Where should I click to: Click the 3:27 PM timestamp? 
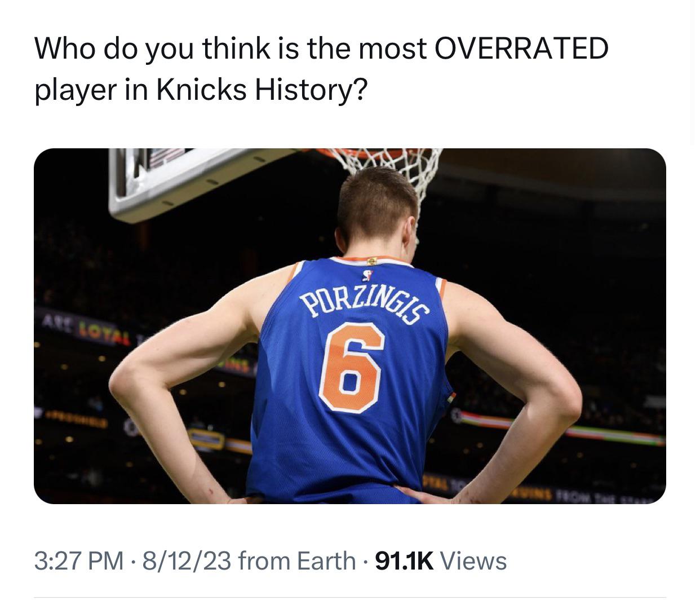[x=78, y=561]
